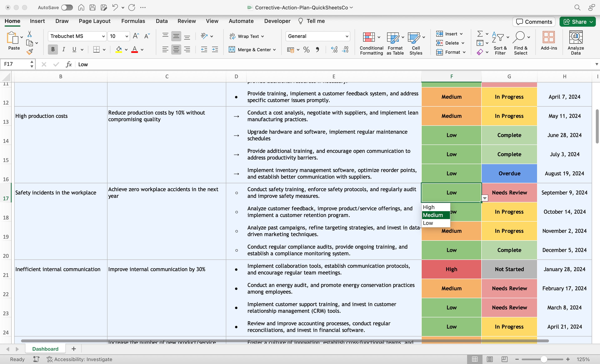Image resolution: width=600 pixels, height=364 pixels.
Task: Switch to the Page Layout ribbon tab
Action: pyautogui.click(x=95, y=21)
